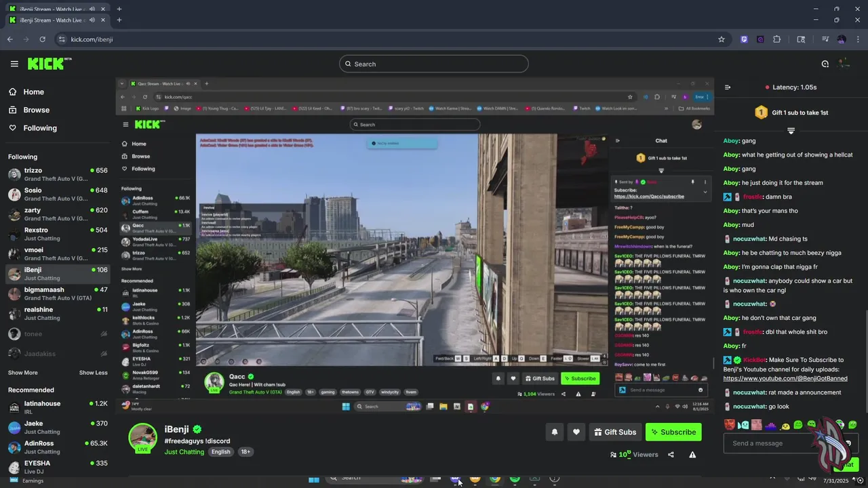Viewport: 868px width, 488px height.
Task: Go back using the browser arrow
Action: 10,39
